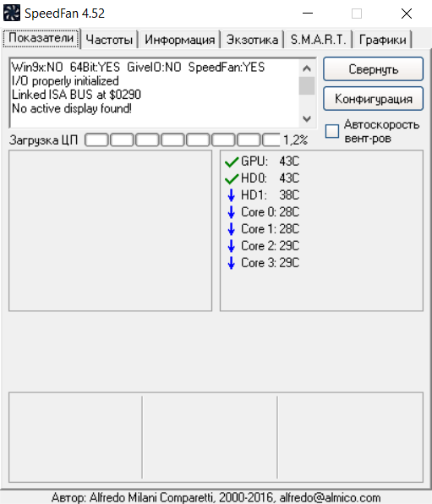432x504 pixels.
Task: Click the blue down arrow beside Core 2
Action: 231,246
